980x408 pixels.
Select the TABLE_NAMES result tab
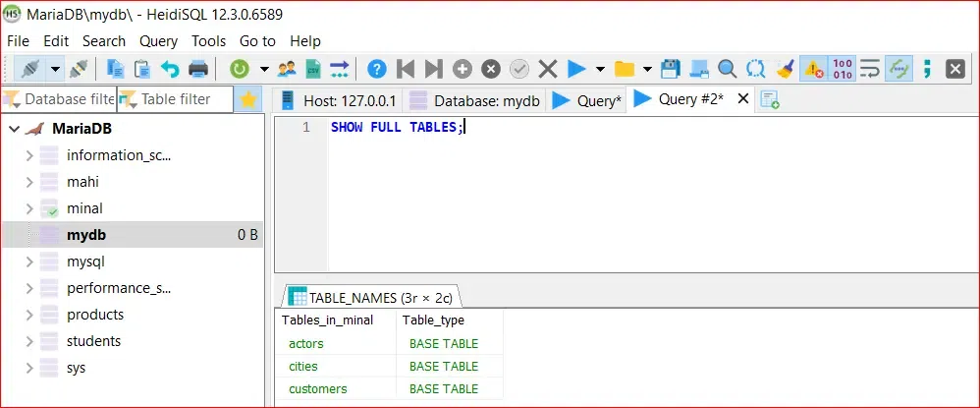[x=373, y=298]
